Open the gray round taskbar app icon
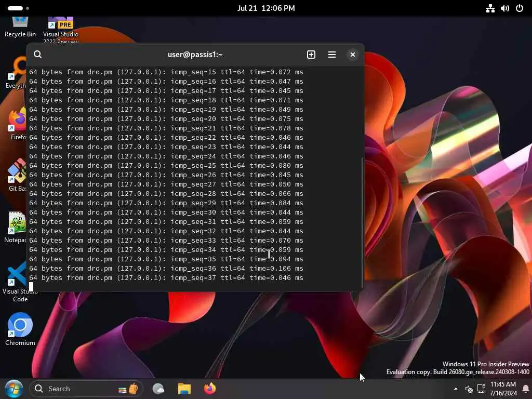The height and width of the screenshot is (399, 532). (158, 389)
